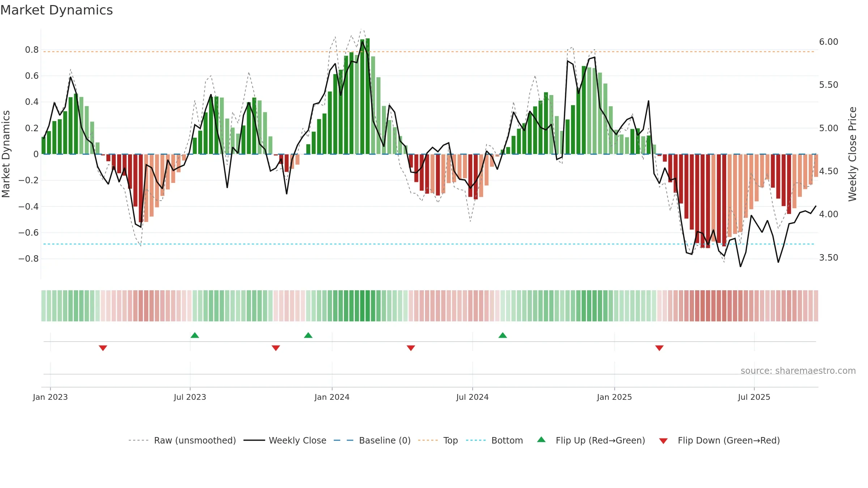Screen dimensions: 868x488
Task: Click the green Flip Up legend triangle
Action: point(541,440)
